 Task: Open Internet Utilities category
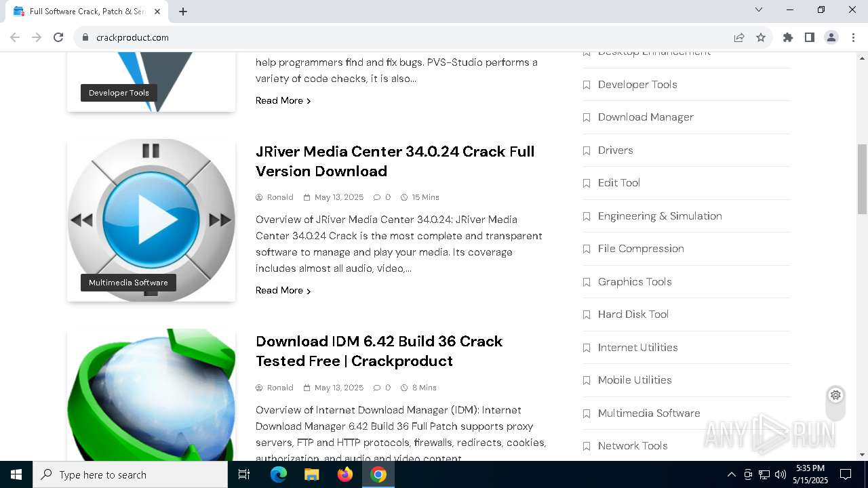[637, 348]
